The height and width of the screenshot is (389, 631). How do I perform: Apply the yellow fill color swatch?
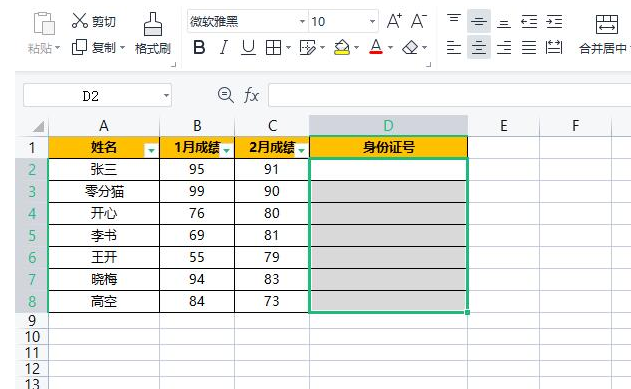342,47
